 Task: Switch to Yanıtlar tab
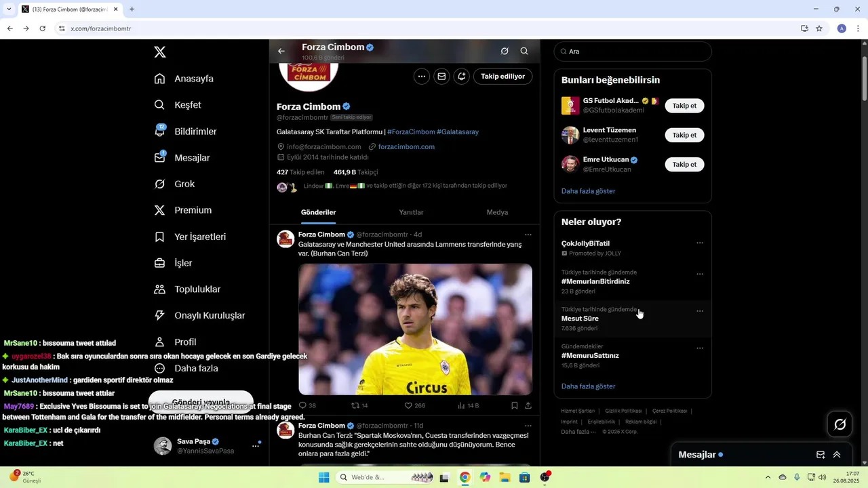pos(411,212)
